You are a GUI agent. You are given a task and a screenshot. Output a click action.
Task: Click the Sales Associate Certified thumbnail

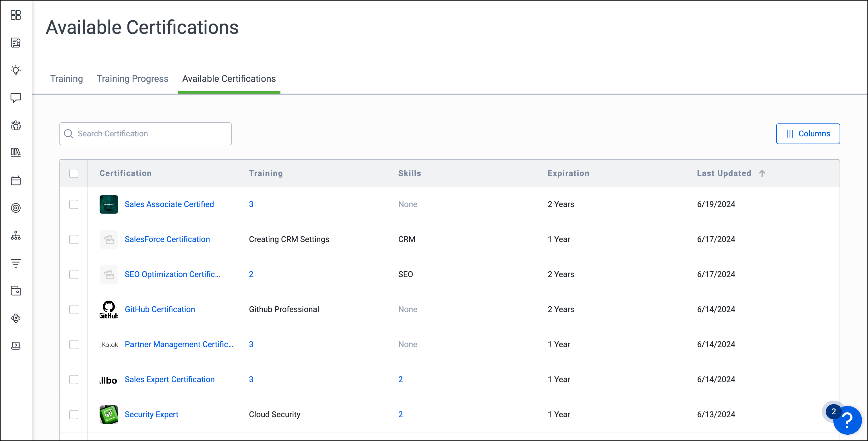(108, 204)
